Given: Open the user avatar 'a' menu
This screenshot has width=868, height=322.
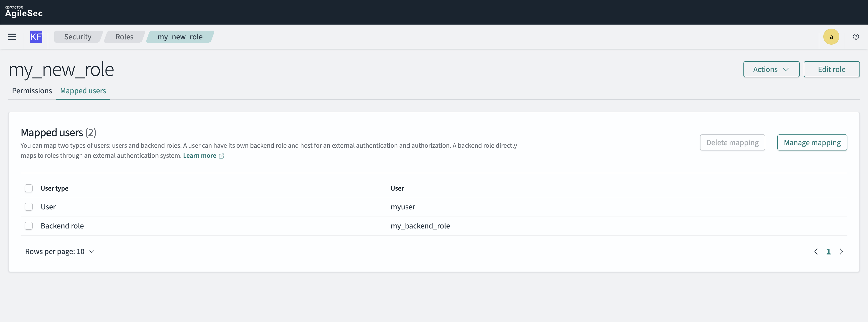Looking at the screenshot, I should [x=831, y=37].
